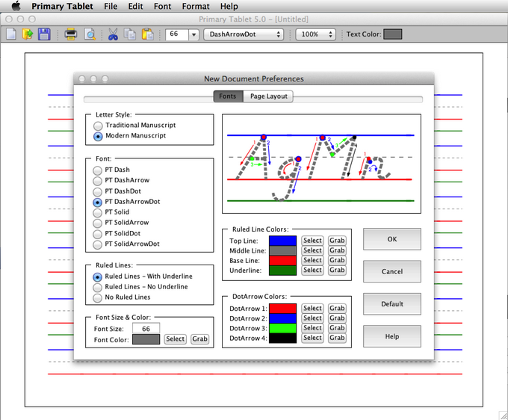The height and width of the screenshot is (420, 508).
Task: Click the Copy toolbar icon
Action: click(130, 34)
